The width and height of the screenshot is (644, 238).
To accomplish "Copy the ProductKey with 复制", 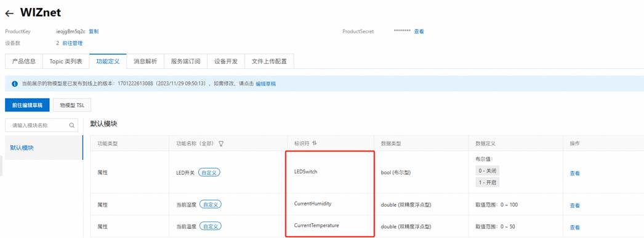I will click(x=94, y=31).
